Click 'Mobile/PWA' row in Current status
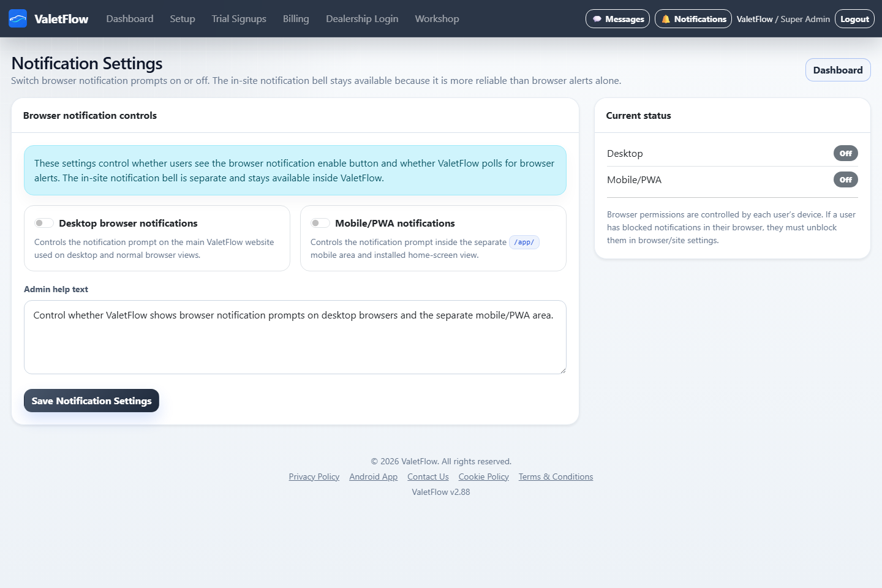 (733, 179)
